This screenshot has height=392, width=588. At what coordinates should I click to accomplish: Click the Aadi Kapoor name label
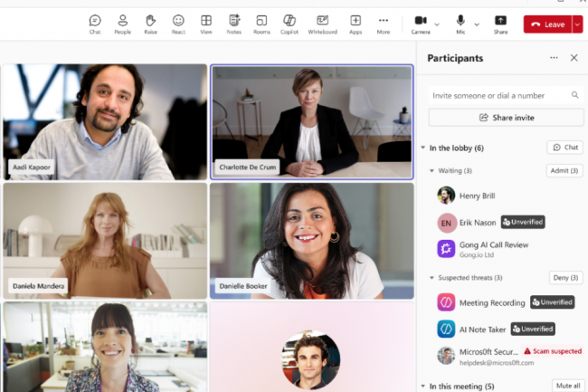(32, 167)
